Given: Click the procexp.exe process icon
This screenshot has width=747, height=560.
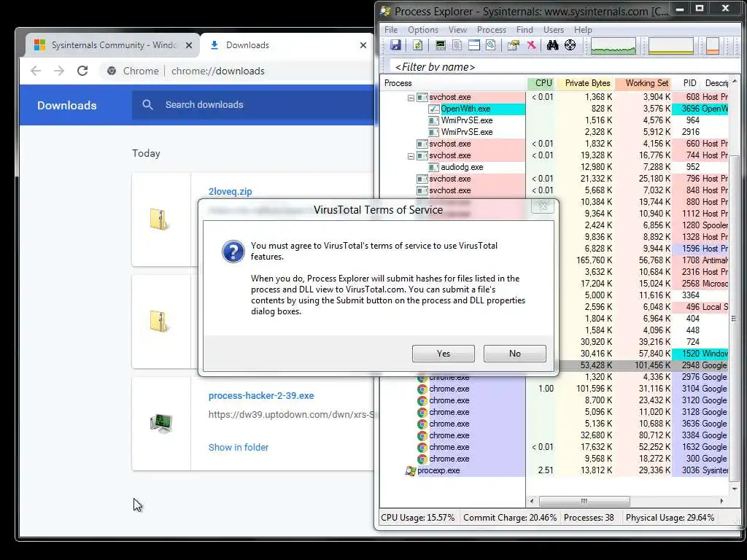Looking at the screenshot, I should click(x=410, y=470).
